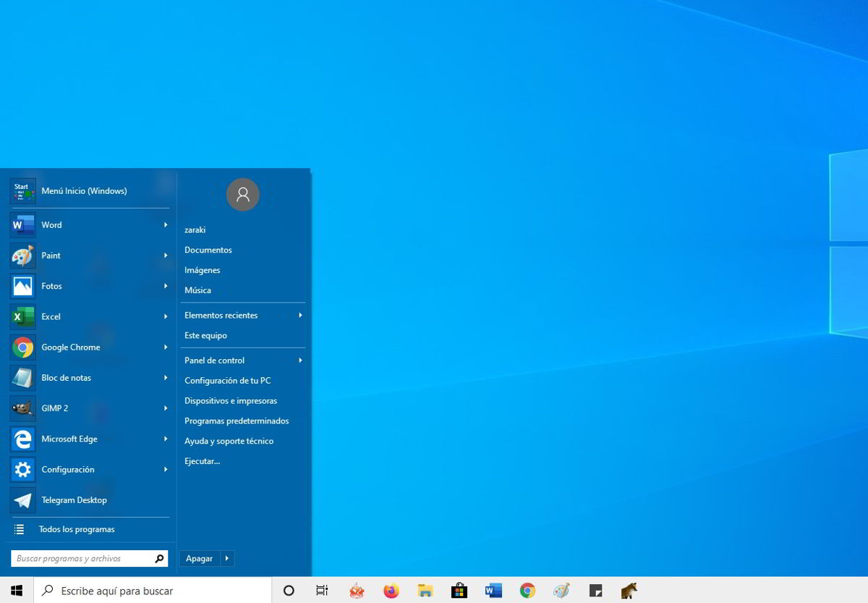Image resolution: width=868 pixels, height=603 pixels.
Task: Click the Buscar programas y archivos field
Action: 83,559
